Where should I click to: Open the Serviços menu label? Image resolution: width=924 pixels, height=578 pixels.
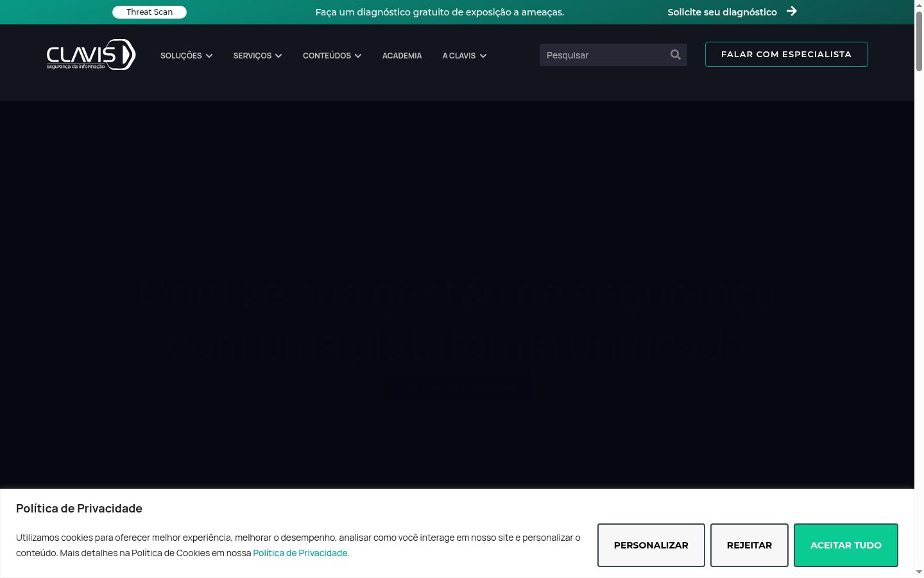pyautogui.click(x=252, y=56)
